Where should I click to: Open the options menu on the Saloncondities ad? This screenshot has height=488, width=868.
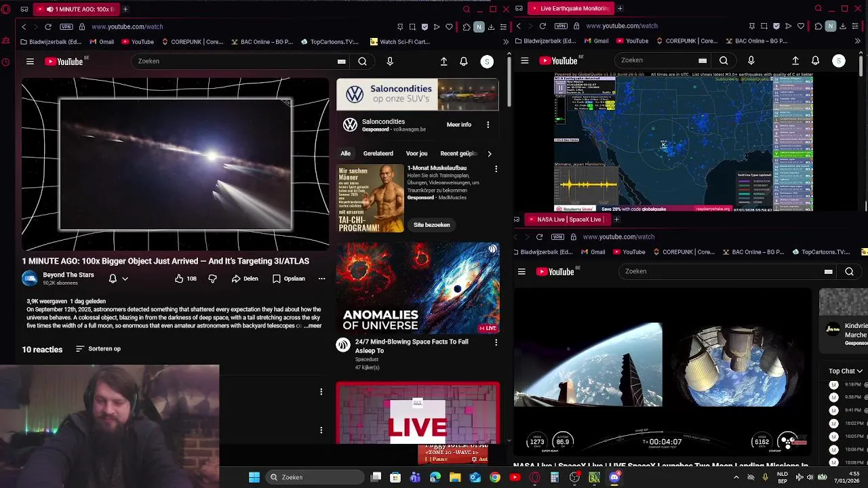click(x=488, y=125)
